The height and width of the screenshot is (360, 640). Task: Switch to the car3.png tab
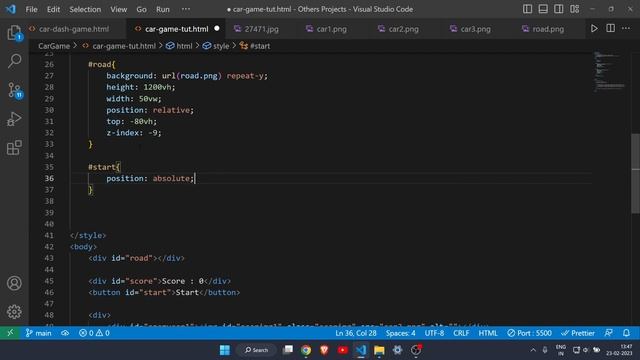[476, 29]
